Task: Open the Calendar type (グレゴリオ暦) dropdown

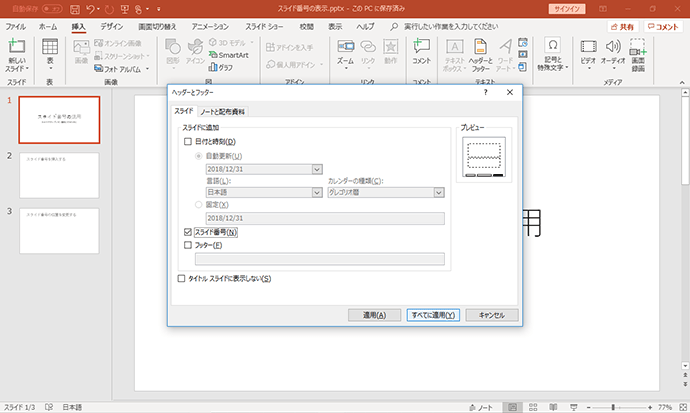Action: click(438, 192)
